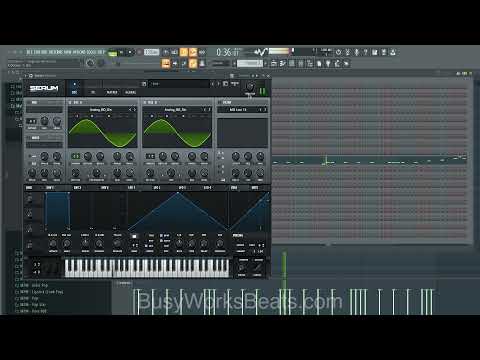Viewport: 480px width, 360px height.
Task: Load previous Serum preset arrow
Action: coord(213,84)
